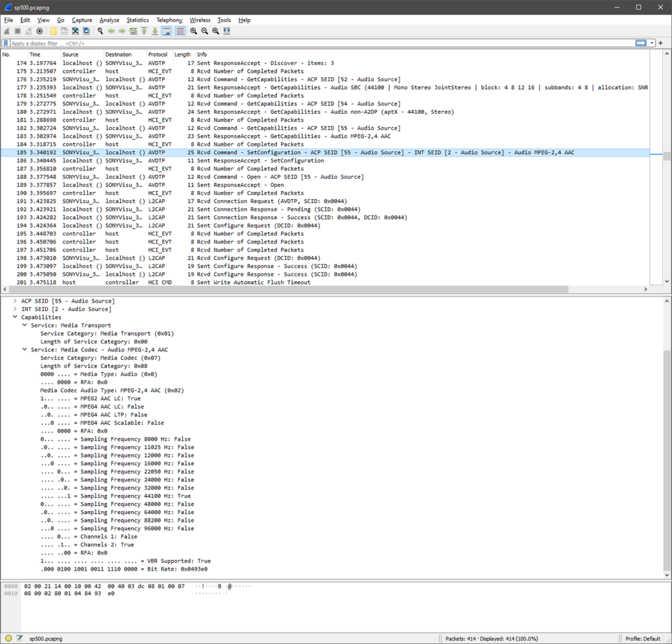
Task: Toggle auto-scroll during live capture
Action: point(166,31)
